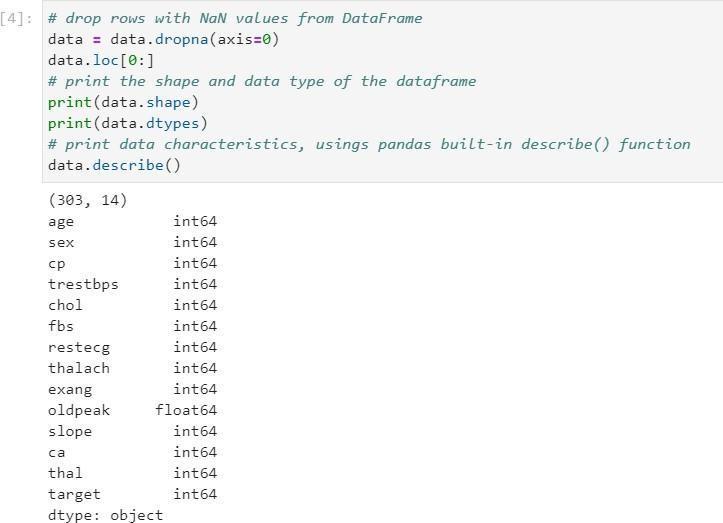Place cursor on the data.describe() line
The height and width of the screenshot is (523, 723).
point(114,165)
